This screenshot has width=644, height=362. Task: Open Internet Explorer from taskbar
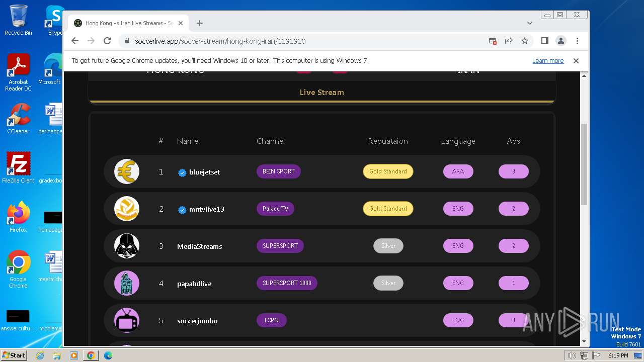click(x=40, y=355)
